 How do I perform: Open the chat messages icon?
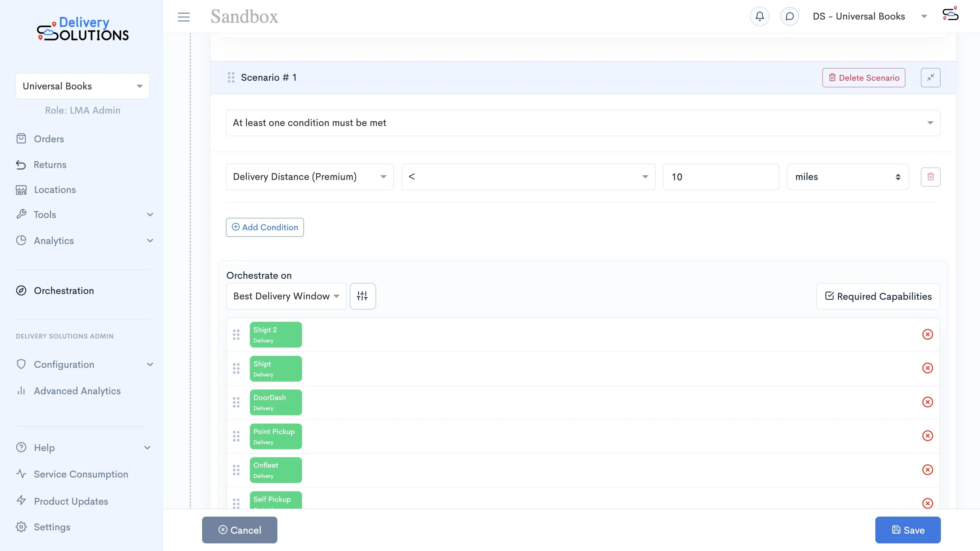click(x=790, y=16)
